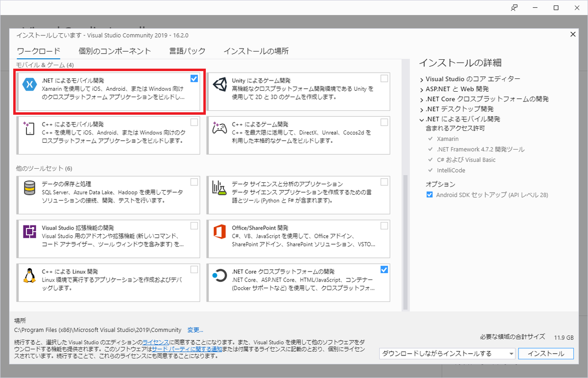Switch to インストールの場所 tab
This screenshot has width=588, height=378.
point(256,51)
